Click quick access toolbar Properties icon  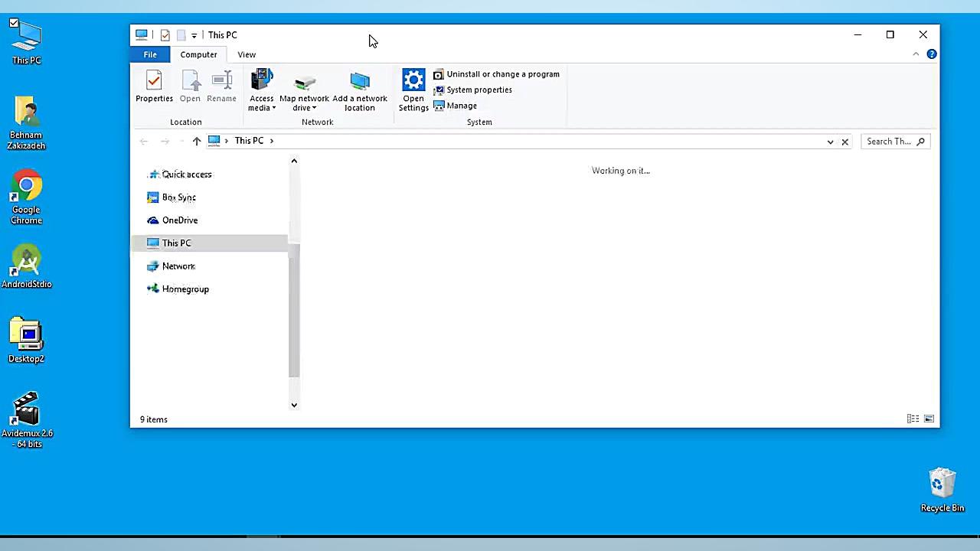165,35
